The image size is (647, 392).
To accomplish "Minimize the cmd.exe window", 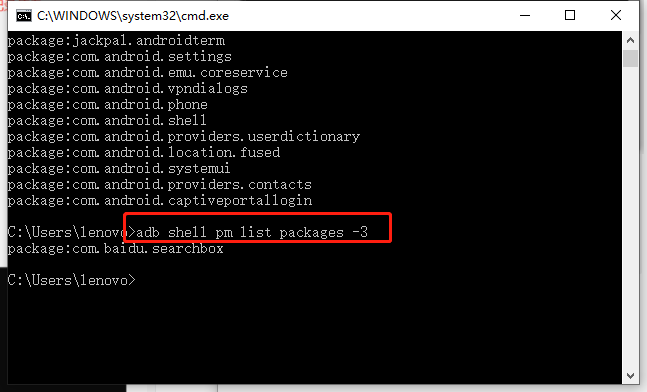I will coord(525,16).
